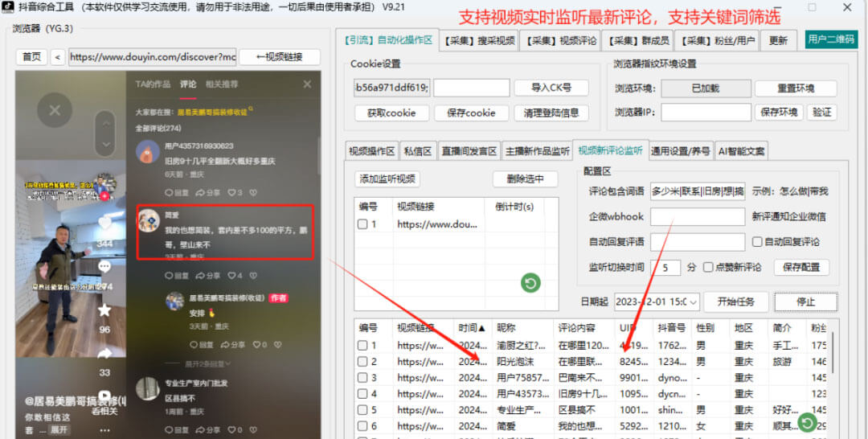
Task: Click 停止 button
Action: pos(805,302)
